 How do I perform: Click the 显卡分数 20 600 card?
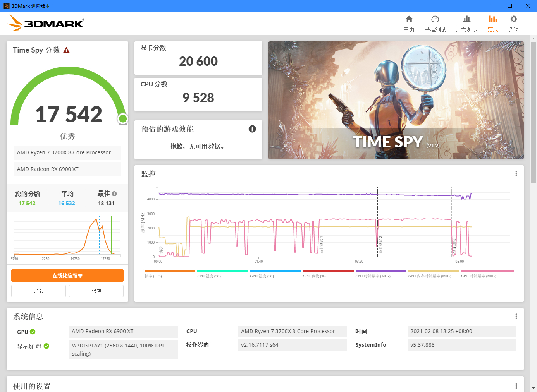tap(198, 58)
